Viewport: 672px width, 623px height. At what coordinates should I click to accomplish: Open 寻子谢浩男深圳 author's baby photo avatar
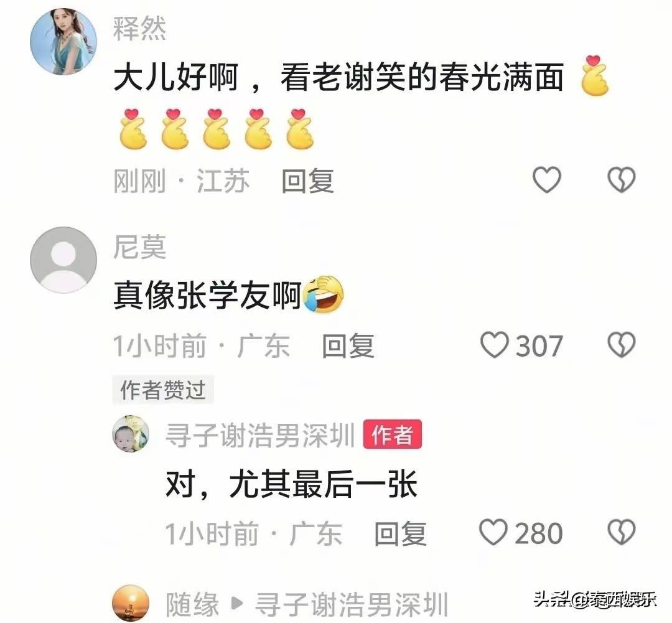pyautogui.click(x=131, y=434)
